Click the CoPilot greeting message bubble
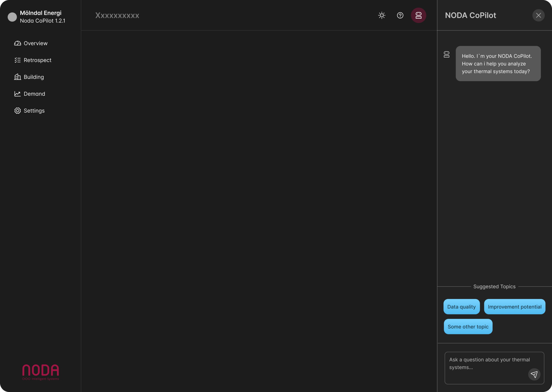This screenshot has width=552, height=392. [498, 64]
